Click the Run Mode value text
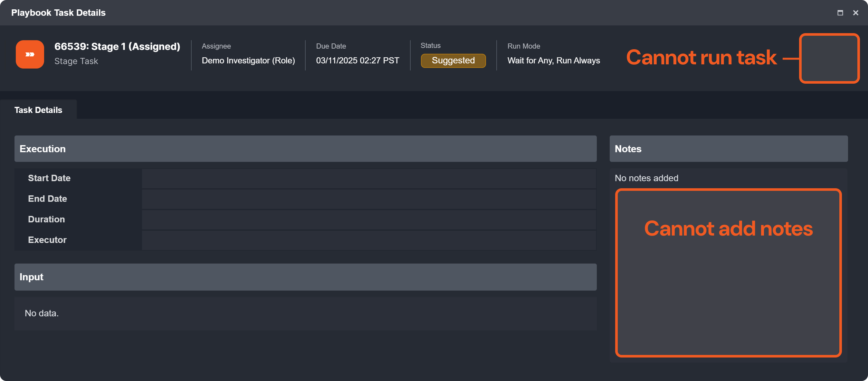Screen dimensions: 868x381 (553, 60)
